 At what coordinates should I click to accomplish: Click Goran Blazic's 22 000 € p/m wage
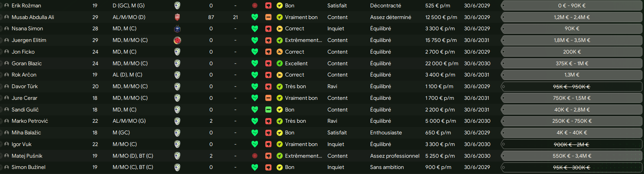tap(442, 63)
